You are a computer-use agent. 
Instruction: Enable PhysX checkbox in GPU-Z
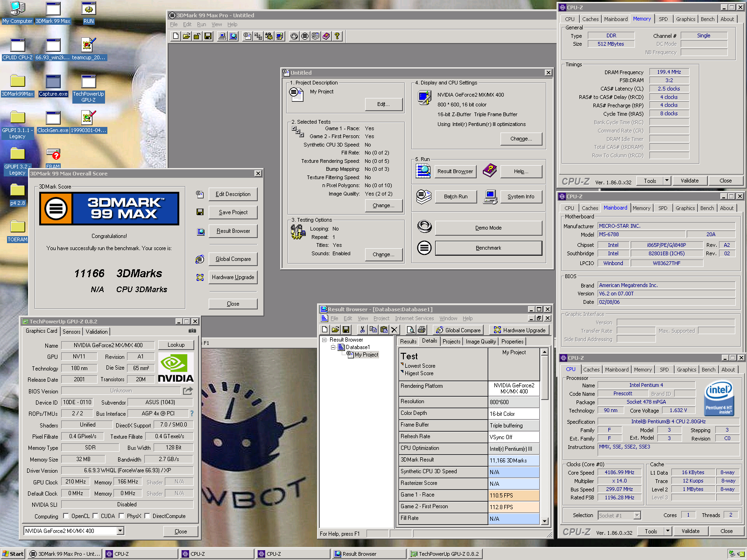pos(121,516)
